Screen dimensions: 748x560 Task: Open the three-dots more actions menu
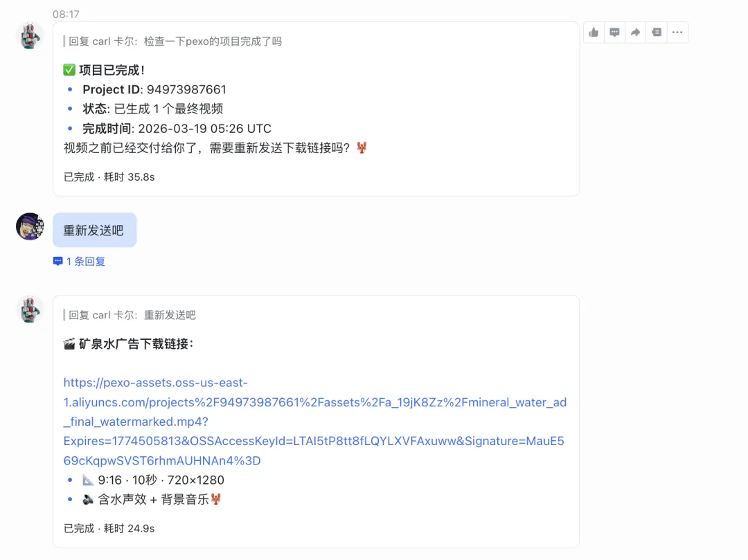pos(677,33)
